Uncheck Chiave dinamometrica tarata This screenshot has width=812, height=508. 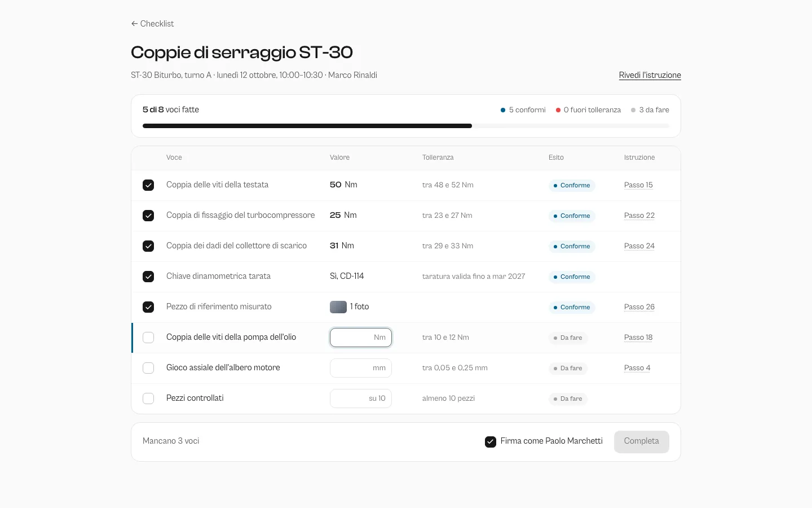(x=148, y=277)
